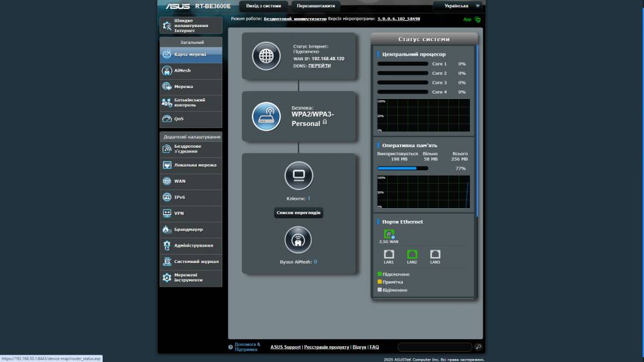Click the LAN2 connected port icon
Screen dimensions: 644x362
[x=412, y=254]
